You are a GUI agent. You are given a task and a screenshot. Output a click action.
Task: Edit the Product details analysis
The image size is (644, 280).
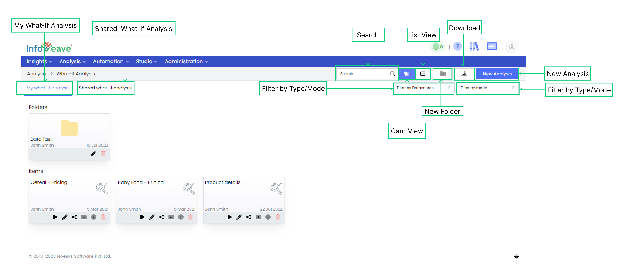pos(239,217)
